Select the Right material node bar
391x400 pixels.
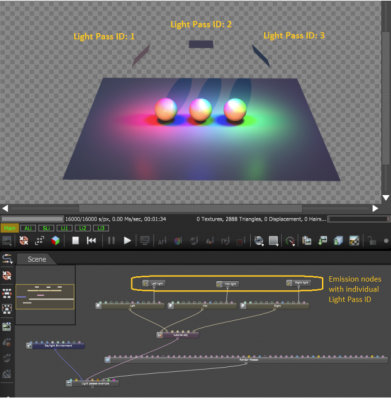click(x=275, y=305)
